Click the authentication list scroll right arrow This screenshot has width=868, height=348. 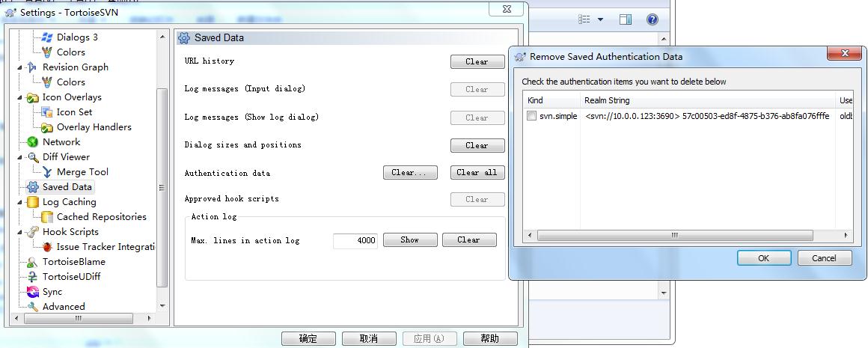point(846,235)
